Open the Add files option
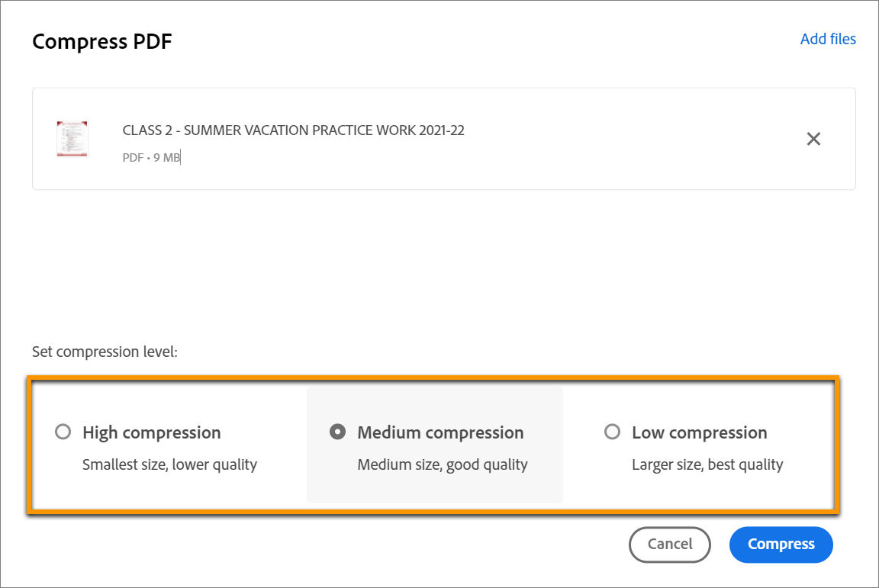The image size is (879, 588). tap(828, 39)
